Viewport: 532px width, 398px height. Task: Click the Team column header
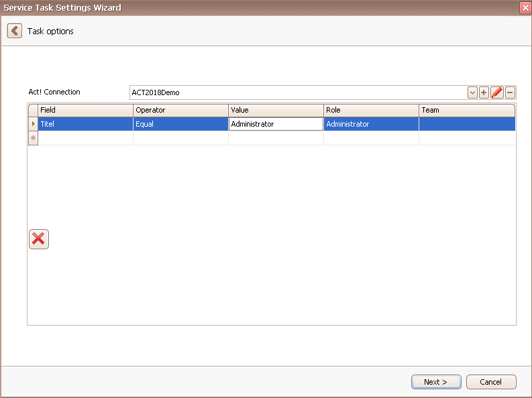pyautogui.click(x=467, y=110)
